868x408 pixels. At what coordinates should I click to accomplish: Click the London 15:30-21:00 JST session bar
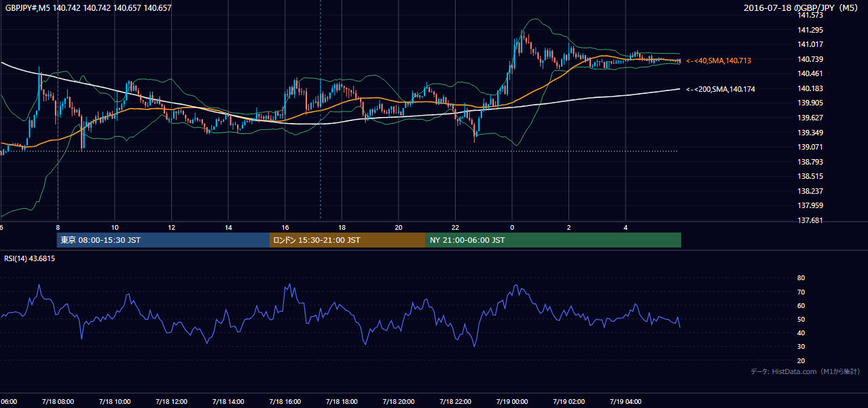click(x=348, y=240)
